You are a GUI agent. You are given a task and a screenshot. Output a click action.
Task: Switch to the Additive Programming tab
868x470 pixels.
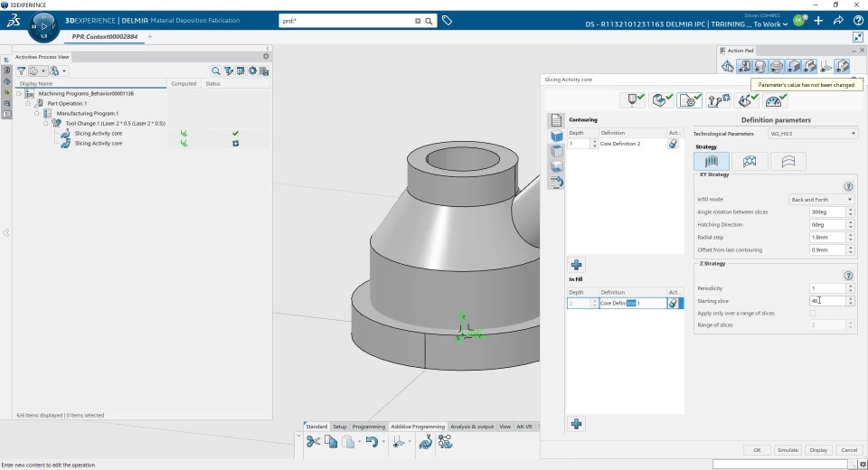[x=417, y=427]
